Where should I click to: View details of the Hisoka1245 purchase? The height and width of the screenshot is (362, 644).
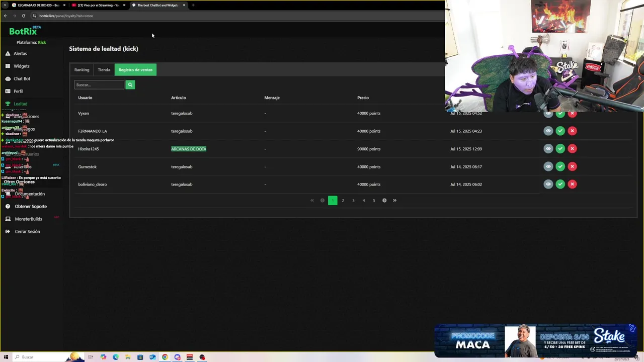[548, 148]
